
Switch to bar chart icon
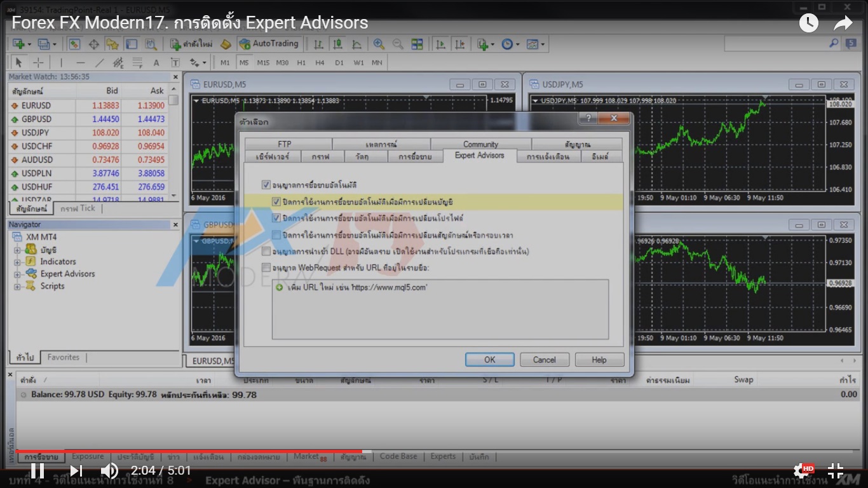[318, 44]
